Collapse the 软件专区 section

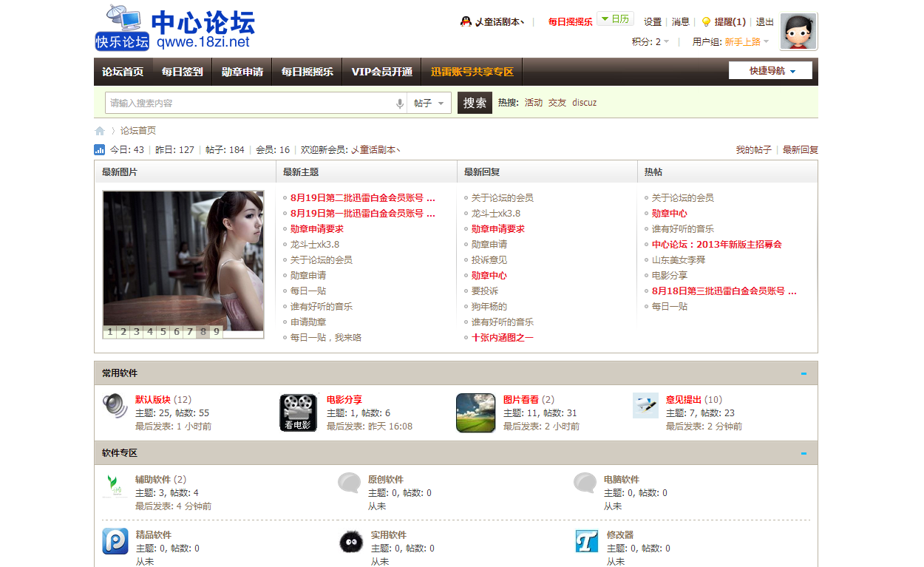coord(804,453)
